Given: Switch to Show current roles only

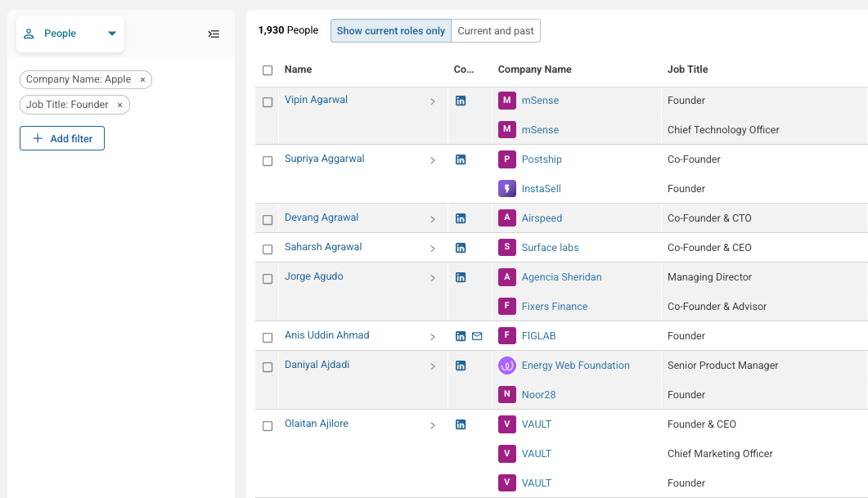Looking at the screenshot, I should pyautogui.click(x=391, y=31).
